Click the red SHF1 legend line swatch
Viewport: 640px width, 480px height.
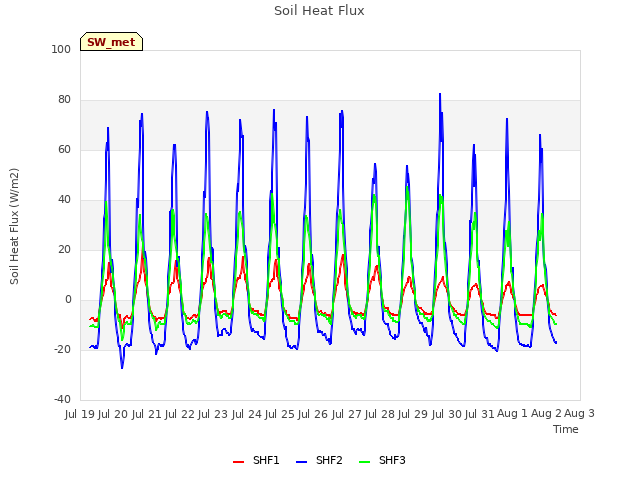click(x=238, y=462)
